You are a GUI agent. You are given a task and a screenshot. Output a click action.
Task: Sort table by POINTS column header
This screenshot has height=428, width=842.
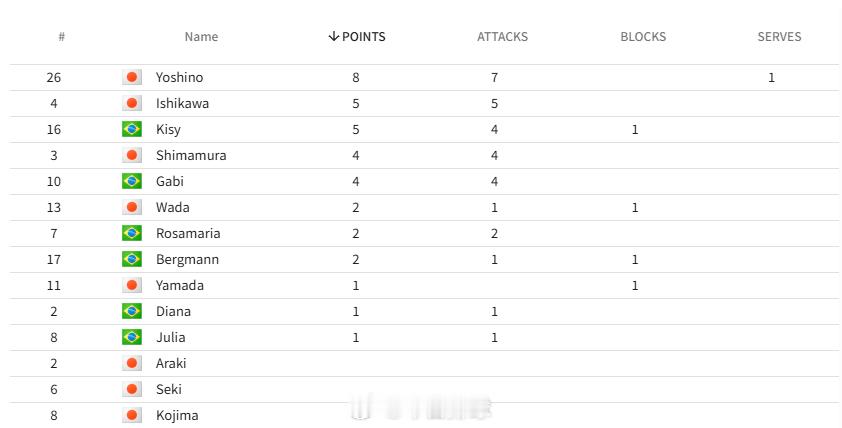click(357, 37)
